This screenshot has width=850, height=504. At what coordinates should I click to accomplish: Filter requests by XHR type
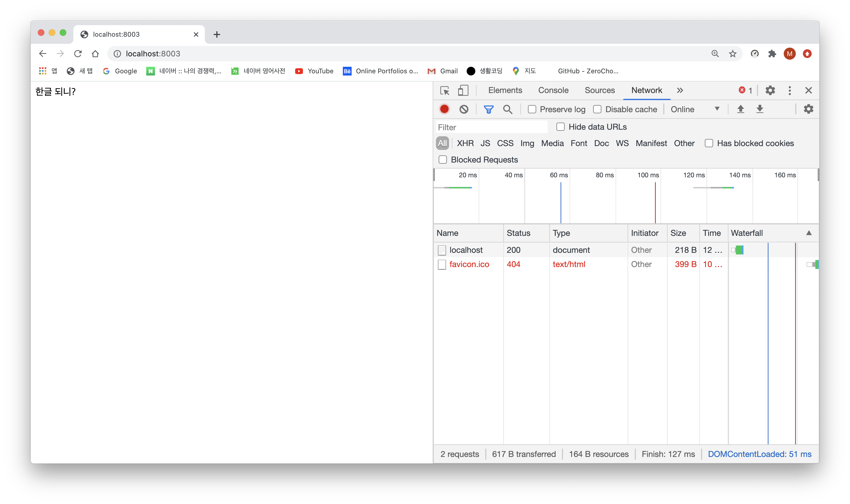tap(465, 143)
